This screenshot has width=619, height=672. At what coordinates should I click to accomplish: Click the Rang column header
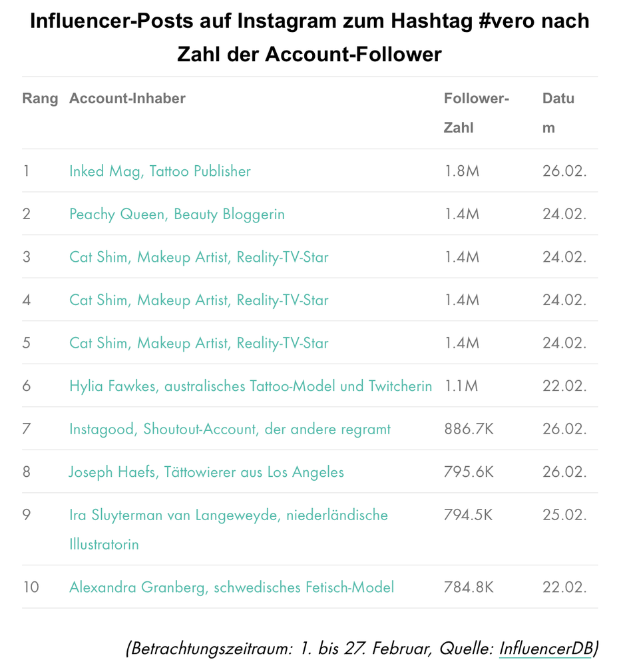pos(40,99)
